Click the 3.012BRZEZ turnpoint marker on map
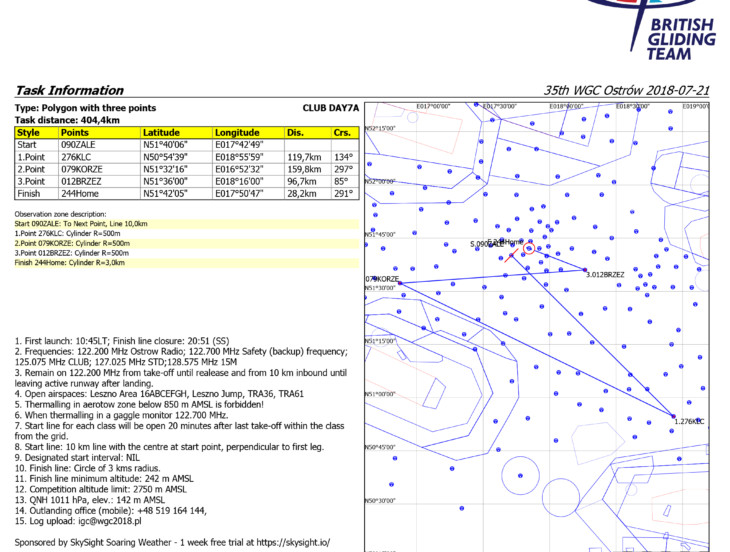Image resolution: width=730 pixels, height=552 pixels. [x=586, y=269]
